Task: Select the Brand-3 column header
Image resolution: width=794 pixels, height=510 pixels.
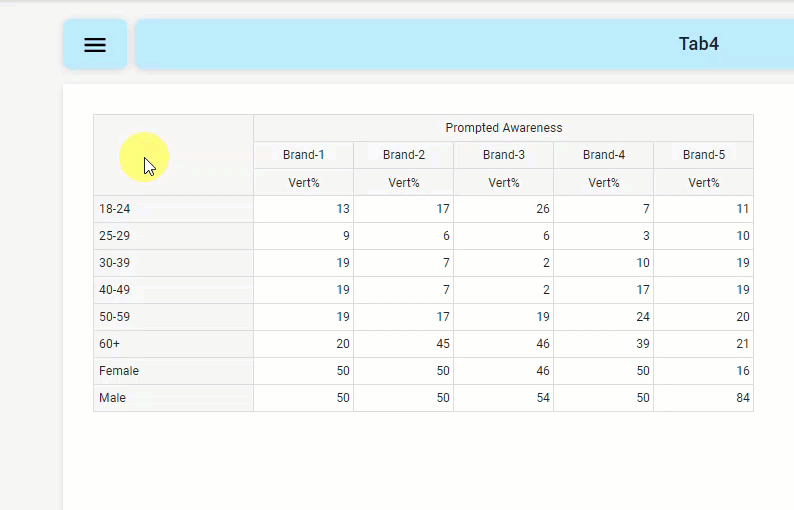Action: tap(503, 155)
